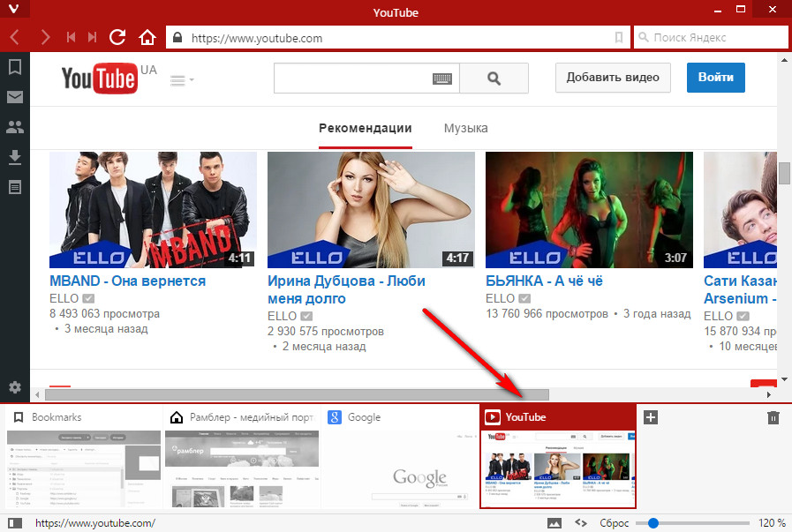
Task: Click the Bookmarks tab preview thumbnail
Action: click(x=84, y=468)
